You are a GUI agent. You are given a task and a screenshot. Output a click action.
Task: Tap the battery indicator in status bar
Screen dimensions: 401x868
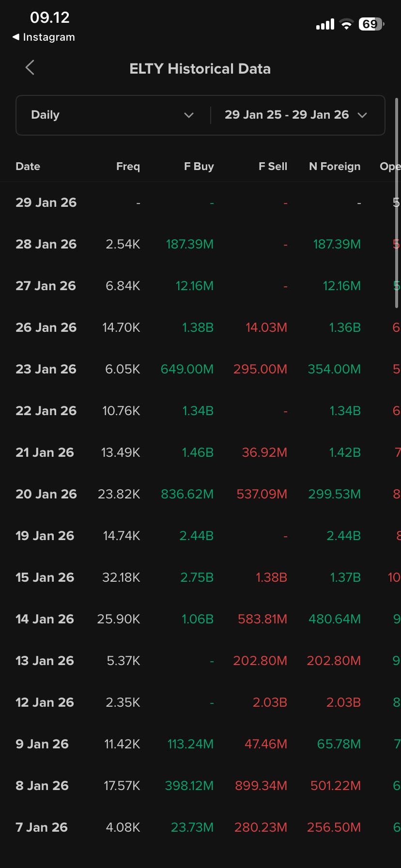click(371, 24)
